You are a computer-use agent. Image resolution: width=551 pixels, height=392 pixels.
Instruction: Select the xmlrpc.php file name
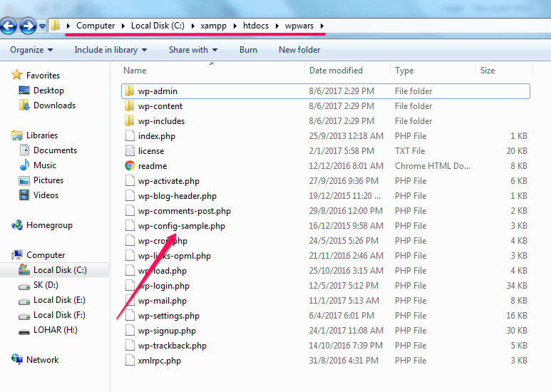tap(159, 361)
